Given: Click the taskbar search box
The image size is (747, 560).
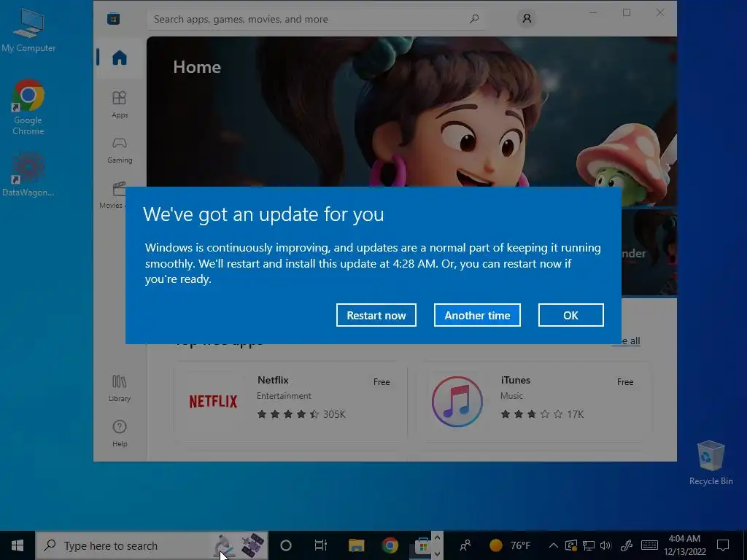Looking at the screenshot, I should click(152, 545).
